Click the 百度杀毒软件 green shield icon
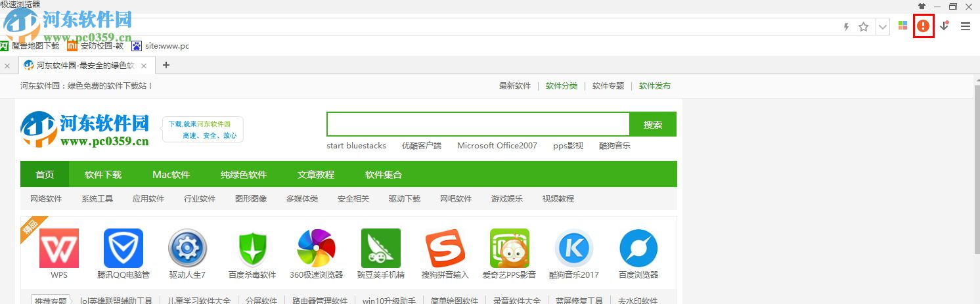This screenshot has width=980, height=304. (x=252, y=248)
